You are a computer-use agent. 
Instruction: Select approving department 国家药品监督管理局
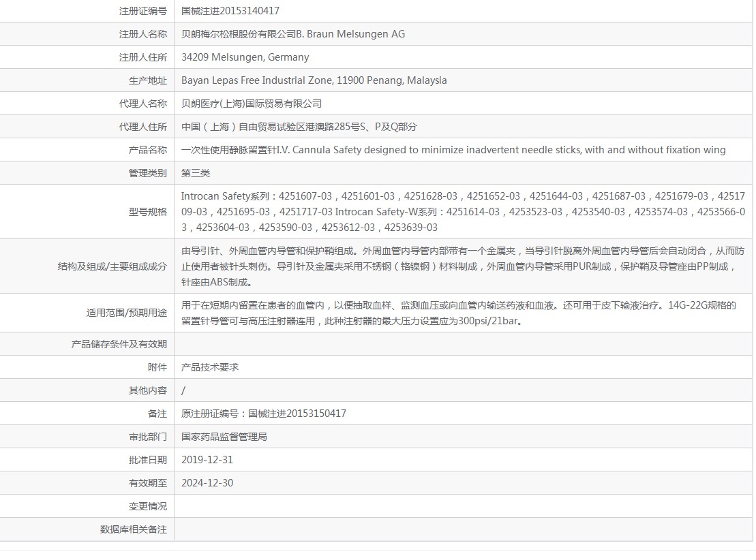click(x=224, y=436)
